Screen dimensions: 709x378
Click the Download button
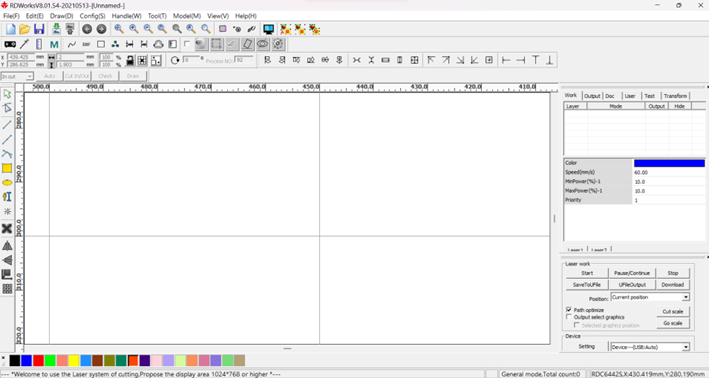pyautogui.click(x=672, y=285)
